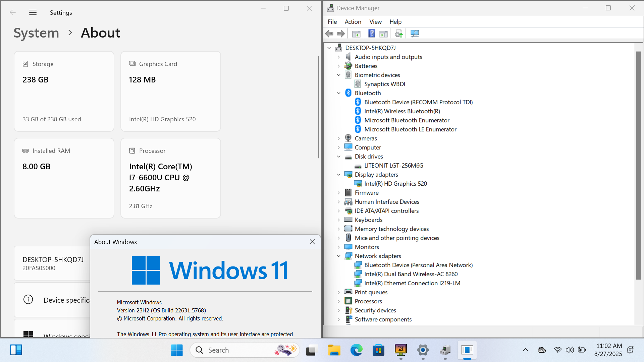Show hidden system tray icons chevron
Viewport: 644px width, 362px height.
point(526,350)
